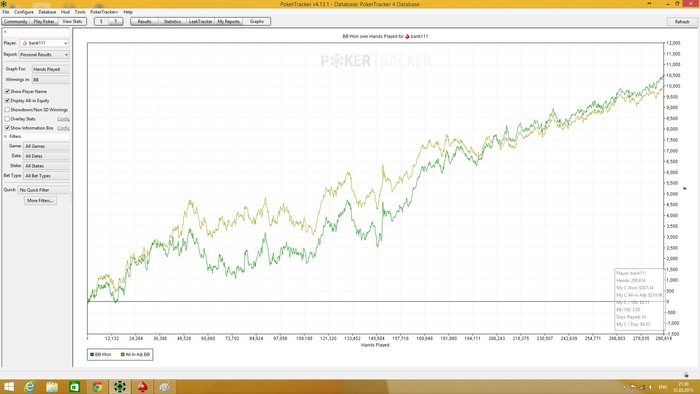Open the Help menu

coord(128,12)
